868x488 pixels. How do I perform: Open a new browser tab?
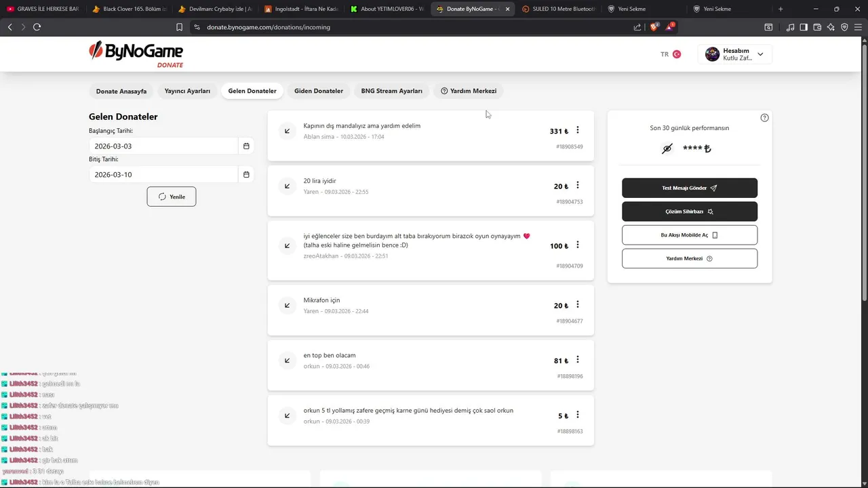coord(781,9)
